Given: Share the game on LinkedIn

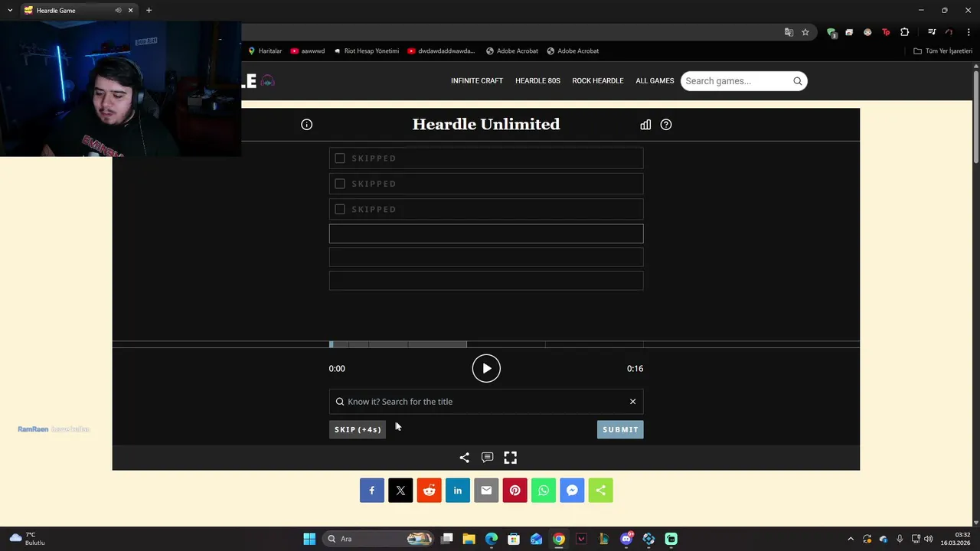Looking at the screenshot, I should 458,491.
